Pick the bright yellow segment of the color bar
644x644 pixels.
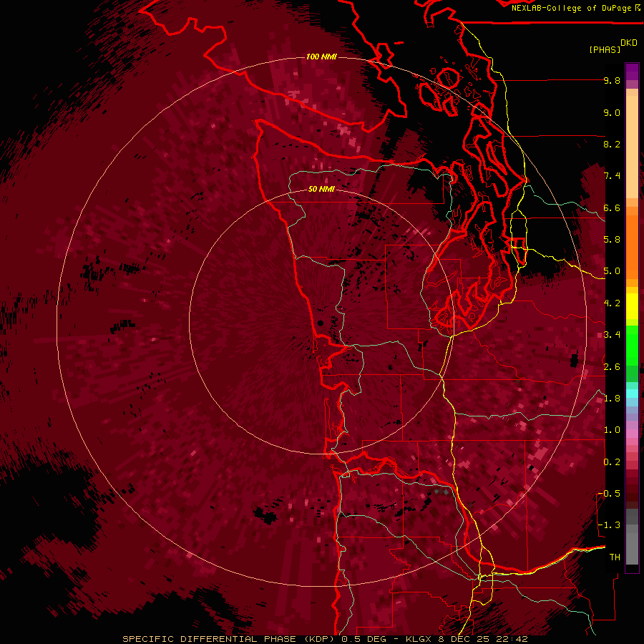tap(632, 306)
